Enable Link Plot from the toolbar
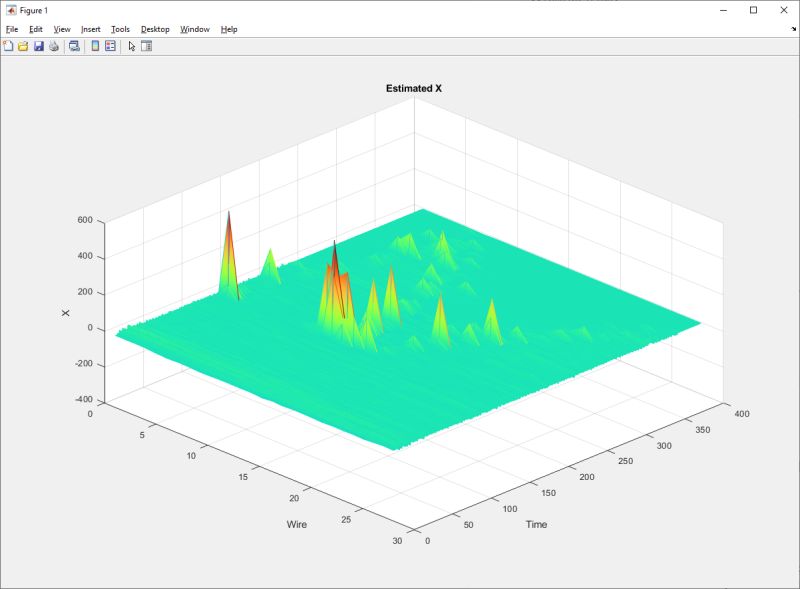The width and height of the screenshot is (800, 589). pos(74,47)
